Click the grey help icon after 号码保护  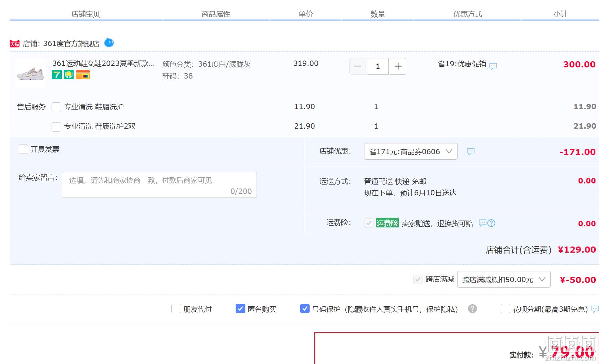pos(472,309)
